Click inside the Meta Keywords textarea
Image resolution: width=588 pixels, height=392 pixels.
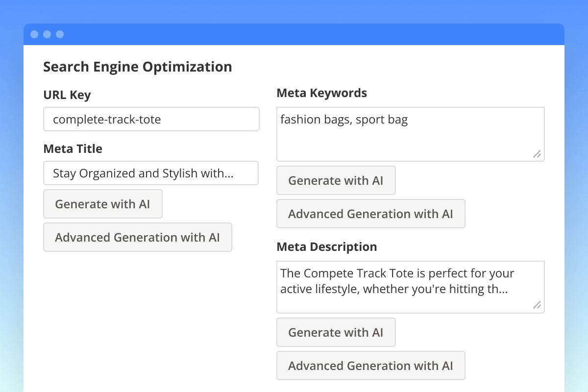pyautogui.click(x=410, y=134)
